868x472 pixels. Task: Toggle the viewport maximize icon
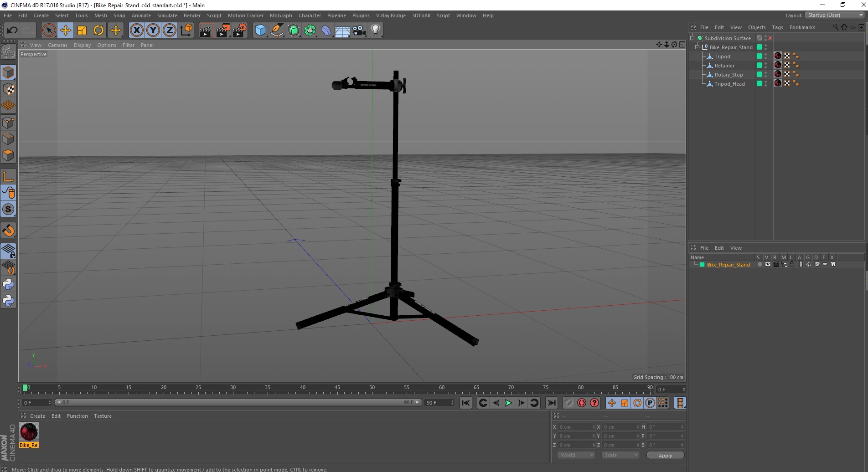[x=682, y=45]
